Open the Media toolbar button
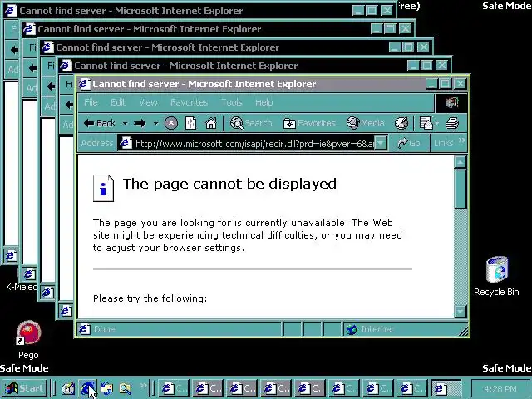Image resolution: width=532 pixels, height=399 pixels. [366, 123]
